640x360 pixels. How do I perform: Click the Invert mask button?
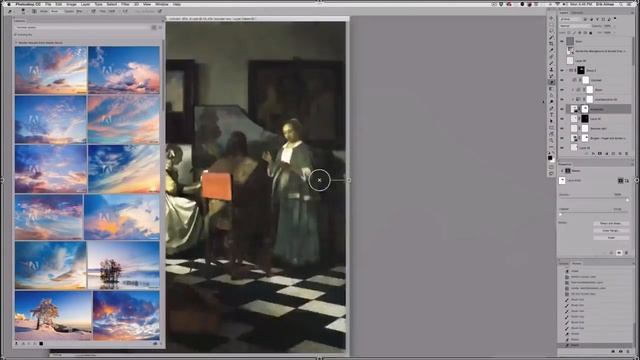pos(611,238)
